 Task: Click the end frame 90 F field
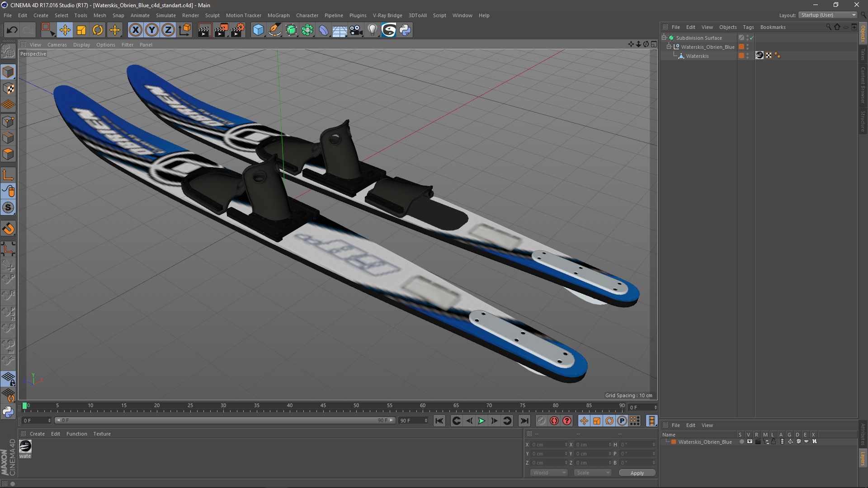413,421
